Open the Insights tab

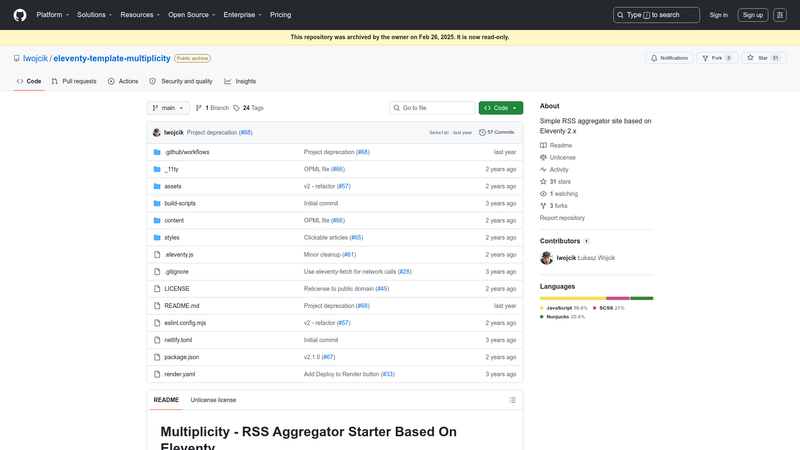(x=240, y=81)
